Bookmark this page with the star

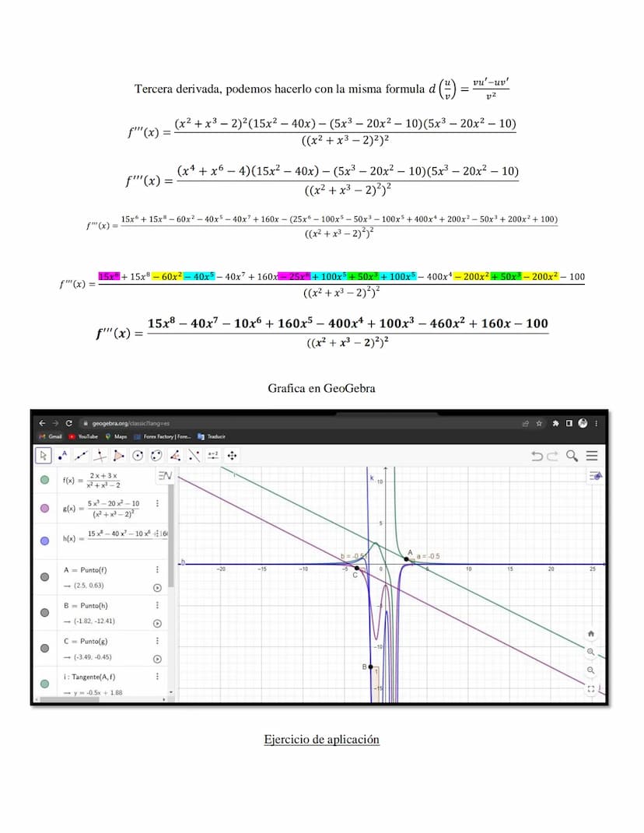pyautogui.click(x=539, y=423)
